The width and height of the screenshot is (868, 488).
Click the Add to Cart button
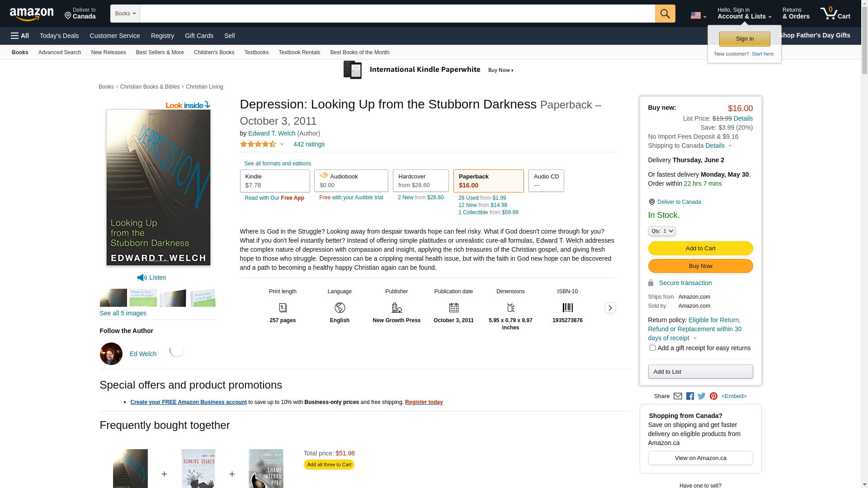coord(700,249)
